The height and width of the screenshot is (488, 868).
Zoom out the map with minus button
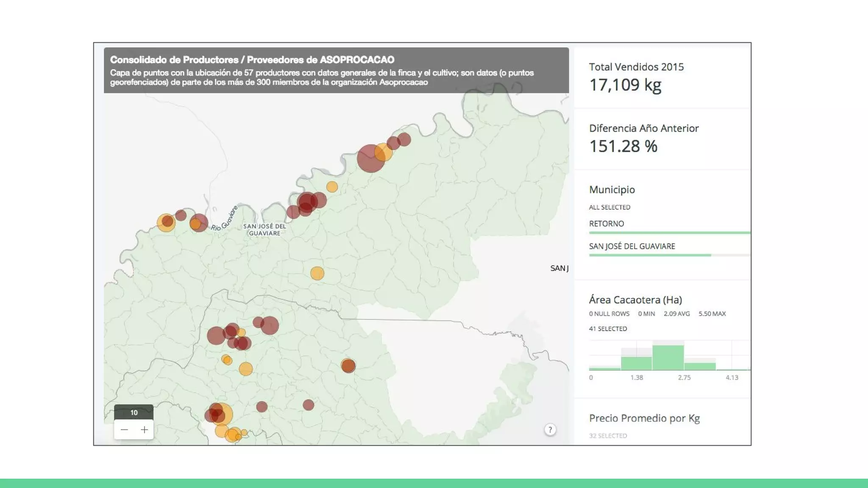(124, 430)
